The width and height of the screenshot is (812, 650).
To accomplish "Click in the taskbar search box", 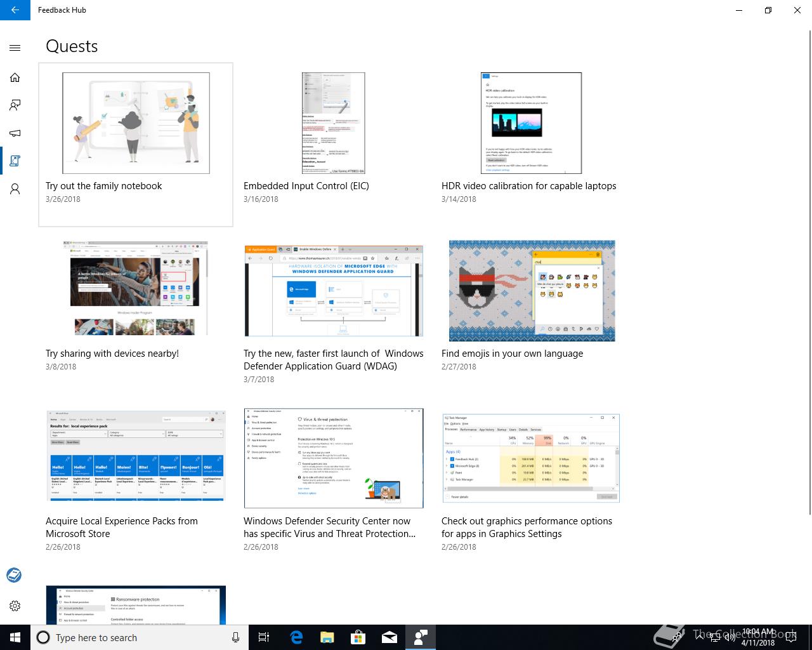I will click(140, 637).
